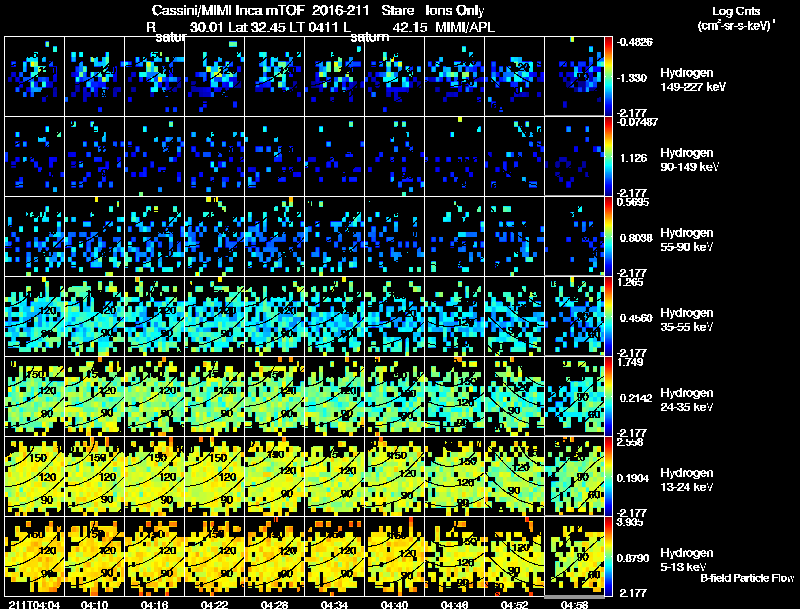
Task: Click the B-field Particle Flow legend text
Action: 747,578
